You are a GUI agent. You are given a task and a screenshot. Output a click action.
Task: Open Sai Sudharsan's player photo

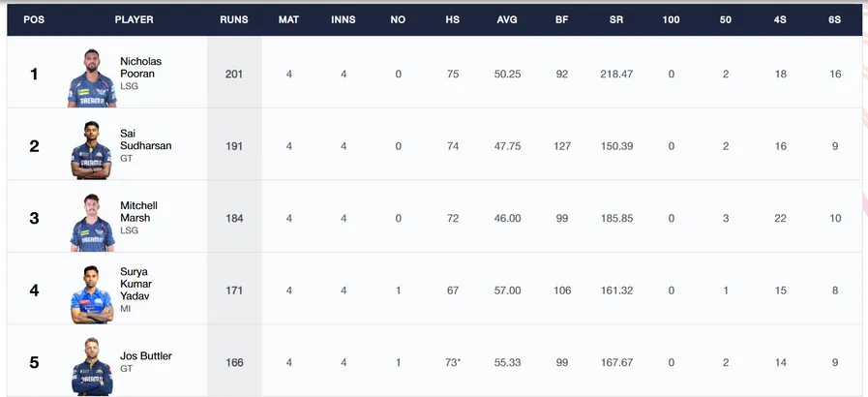(x=91, y=150)
